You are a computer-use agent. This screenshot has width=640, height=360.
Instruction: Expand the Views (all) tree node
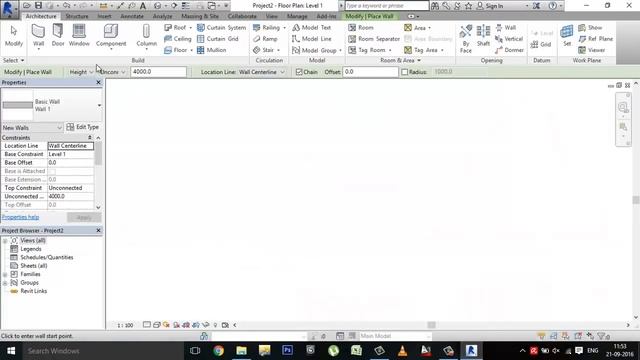[x=5, y=241]
